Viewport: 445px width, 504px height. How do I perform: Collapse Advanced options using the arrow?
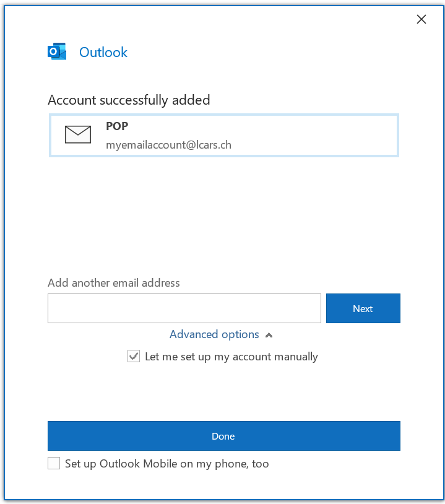269,335
